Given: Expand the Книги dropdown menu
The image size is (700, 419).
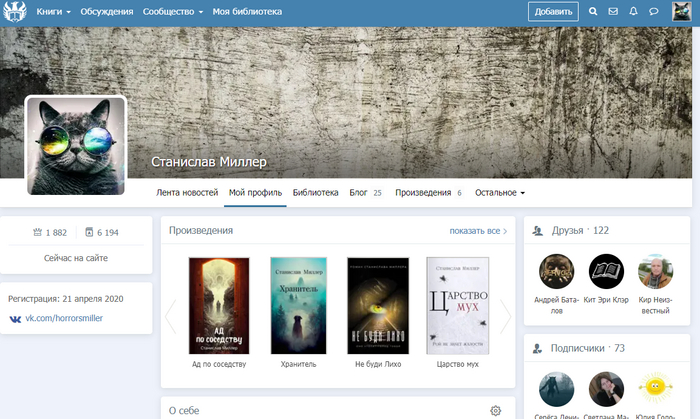Looking at the screenshot, I should (54, 12).
